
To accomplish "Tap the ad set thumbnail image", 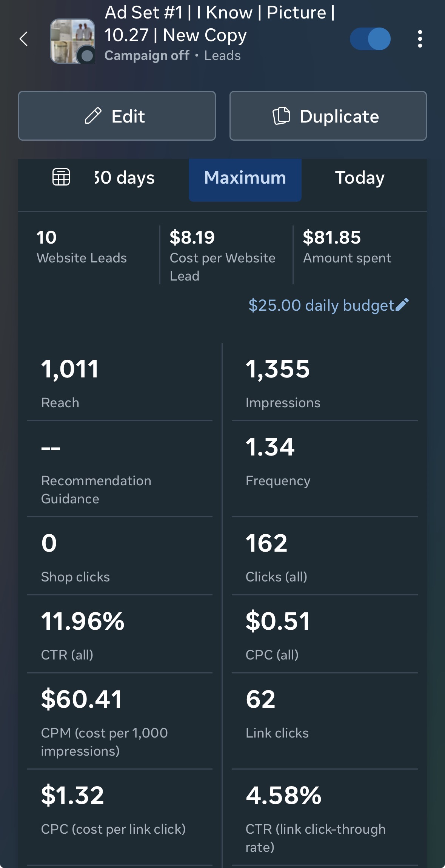I will pyautogui.click(x=72, y=41).
